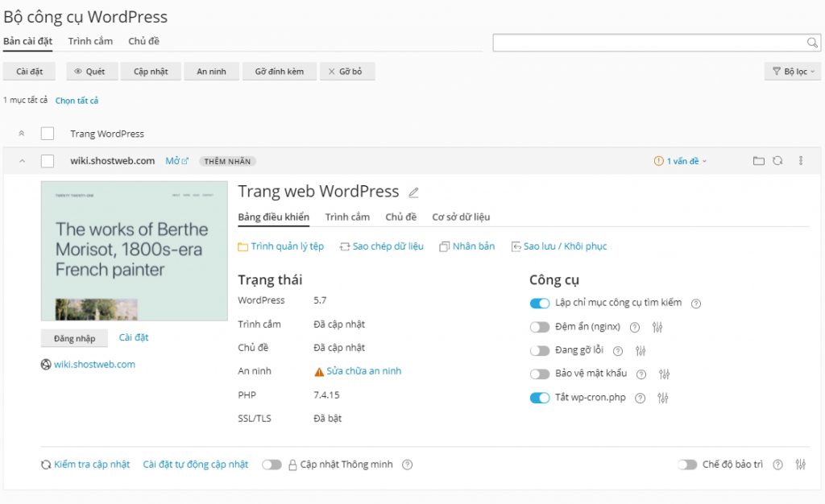
Task: Enable Chế độ bảo trì maintenance mode
Action: tap(687, 465)
